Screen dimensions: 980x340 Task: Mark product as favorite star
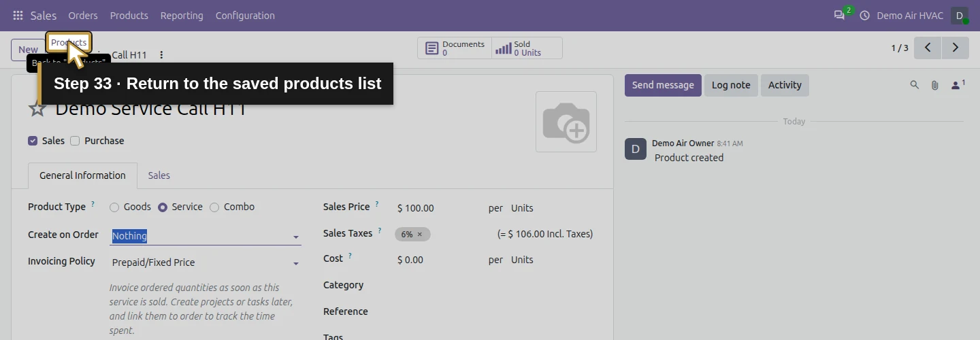point(37,108)
